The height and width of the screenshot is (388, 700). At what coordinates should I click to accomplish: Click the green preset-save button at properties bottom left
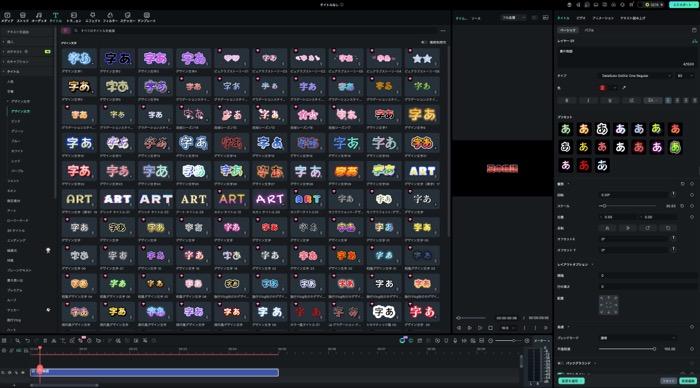(571, 381)
